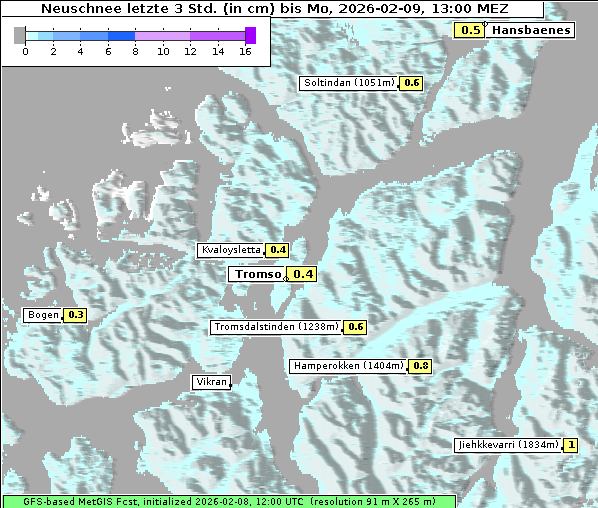This screenshot has height=508, width=598.
Task: Click the legend tick label 4
Action: point(80,51)
